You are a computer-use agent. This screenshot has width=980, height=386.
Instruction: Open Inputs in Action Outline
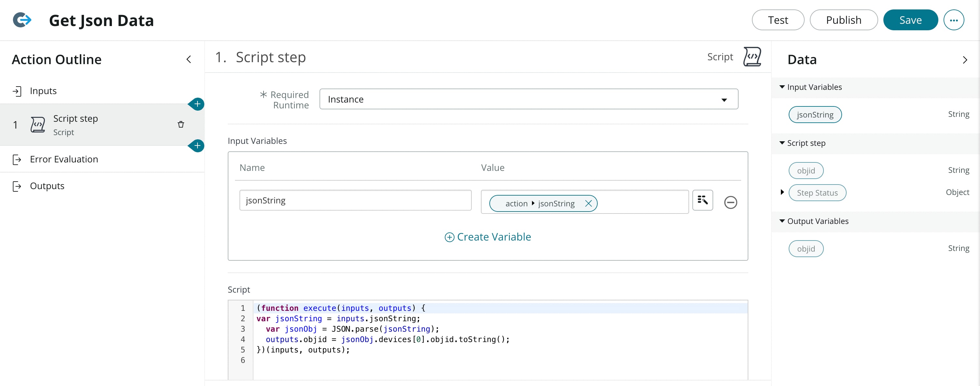[x=43, y=91]
